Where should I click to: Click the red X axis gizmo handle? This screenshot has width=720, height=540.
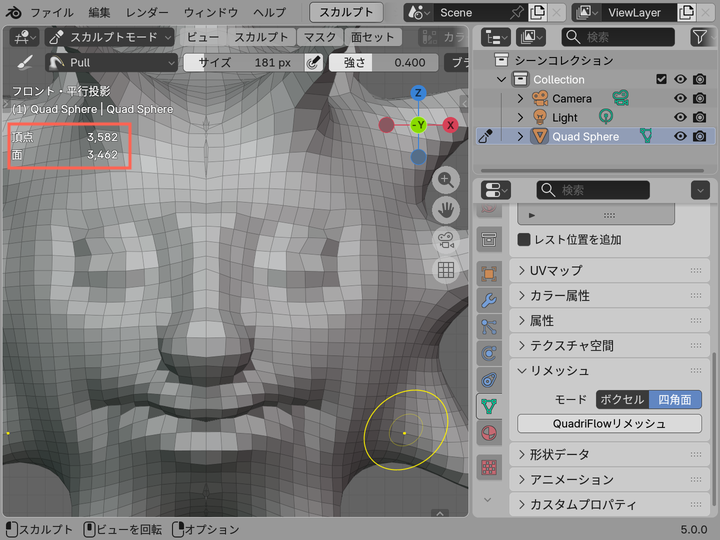point(450,125)
